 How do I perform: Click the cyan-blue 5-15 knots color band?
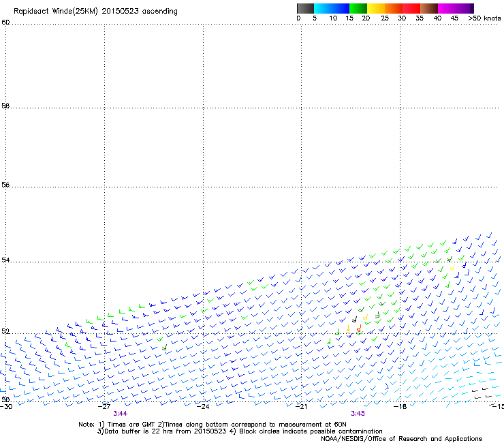pos(332,8)
